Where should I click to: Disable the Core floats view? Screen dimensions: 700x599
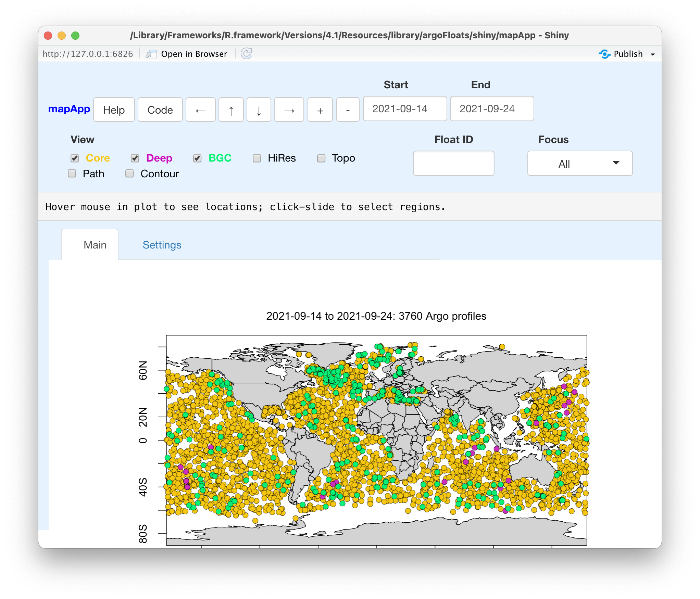coord(75,158)
